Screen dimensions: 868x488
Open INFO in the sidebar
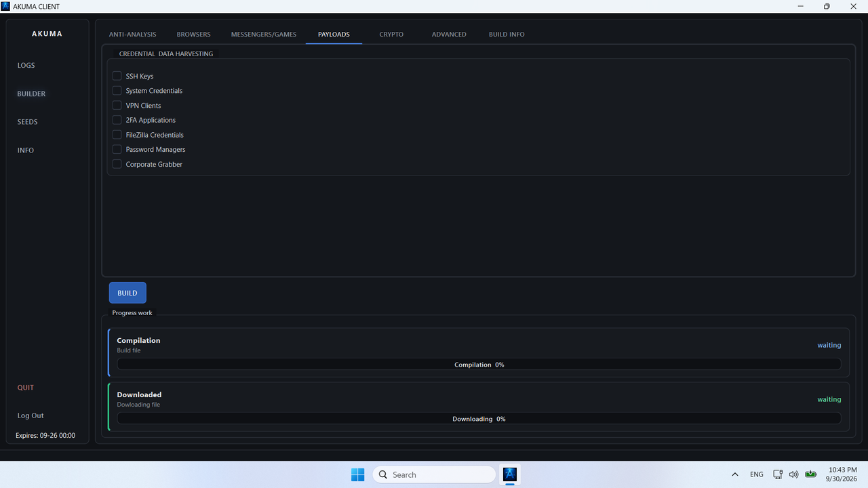[26, 150]
